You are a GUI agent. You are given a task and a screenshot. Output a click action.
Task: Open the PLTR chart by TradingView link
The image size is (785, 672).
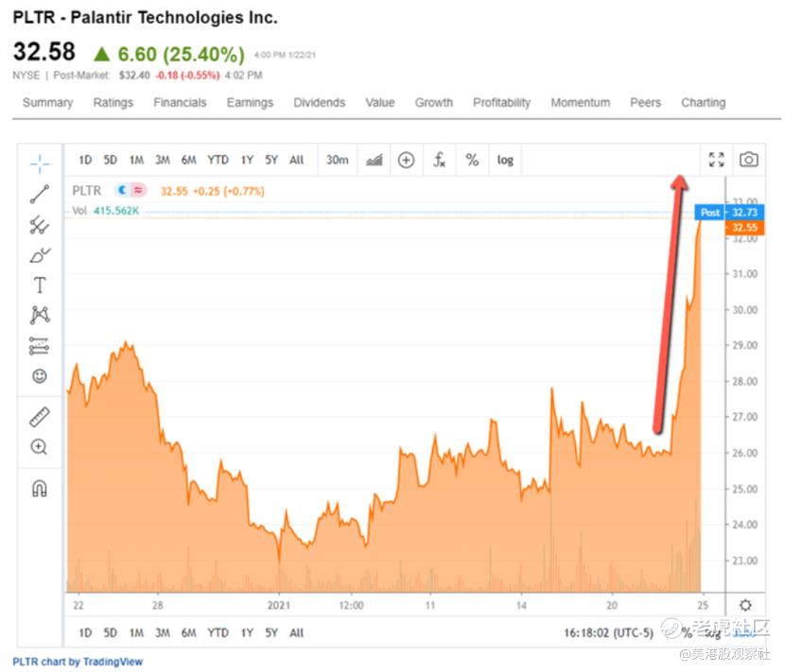(78, 662)
